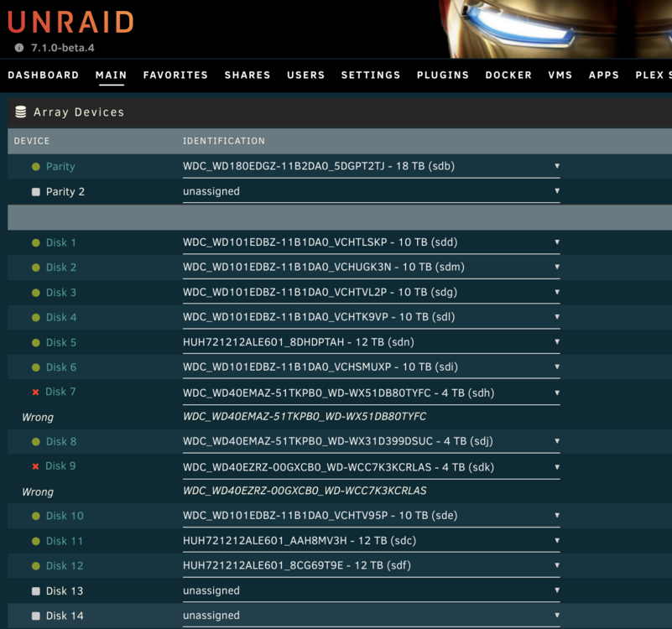This screenshot has width=672, height=629.
Task: Open the Disk 3 device dropdown
Action: [x=371, y=292]
